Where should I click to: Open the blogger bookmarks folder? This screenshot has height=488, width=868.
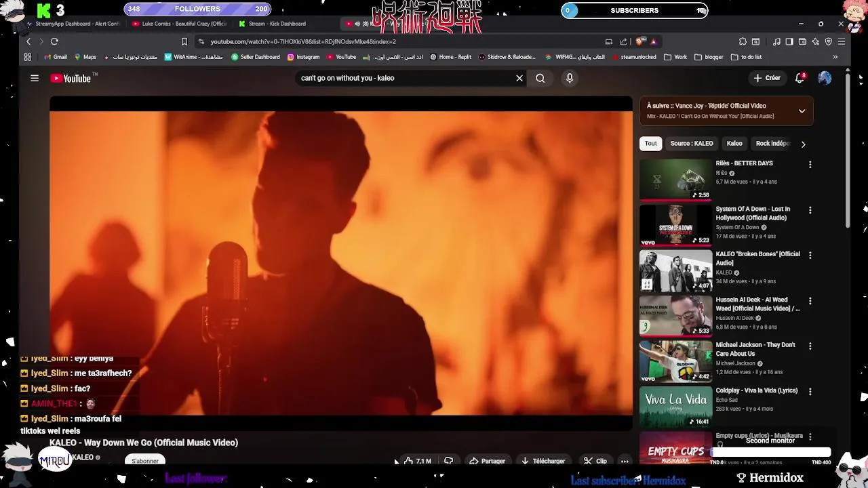(709, 57)
